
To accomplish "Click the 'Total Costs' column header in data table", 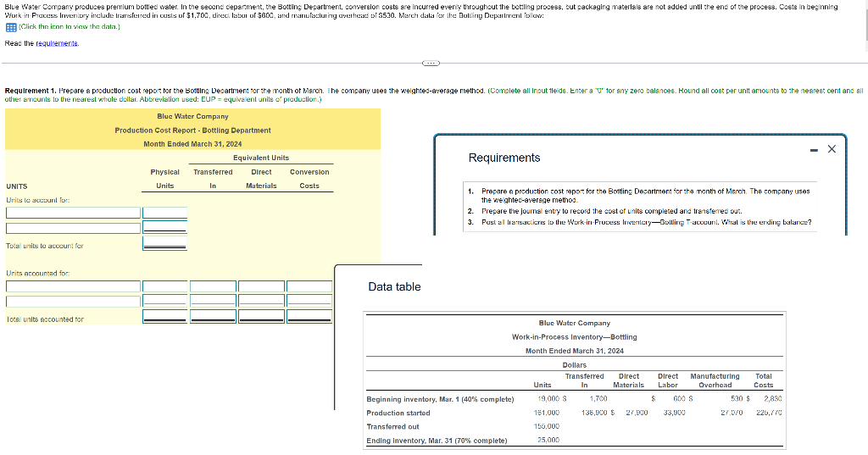I will click(x=764, y=380).
